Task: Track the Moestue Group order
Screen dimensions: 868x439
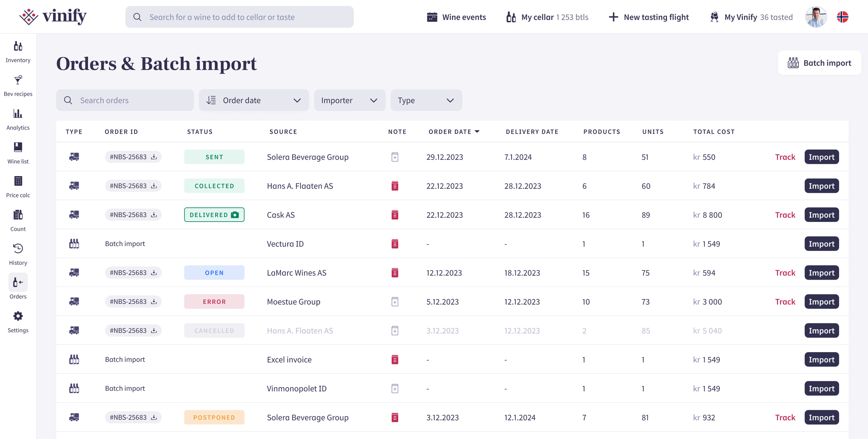Action: [x=785, y=302]
